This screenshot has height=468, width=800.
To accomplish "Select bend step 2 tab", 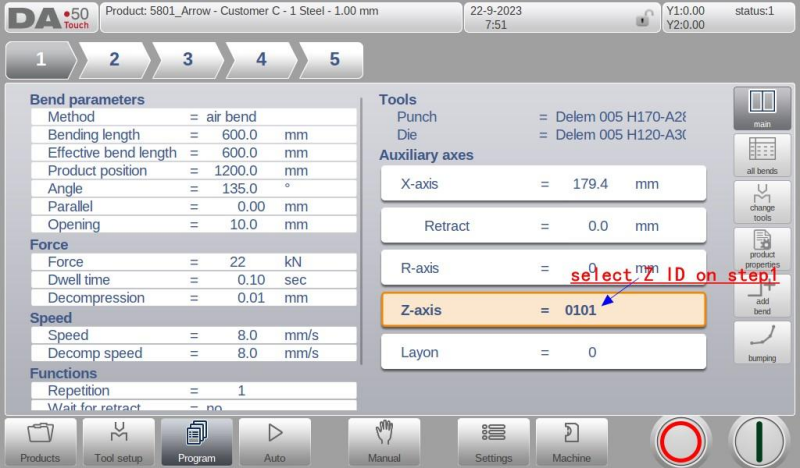I will point(114,59).
